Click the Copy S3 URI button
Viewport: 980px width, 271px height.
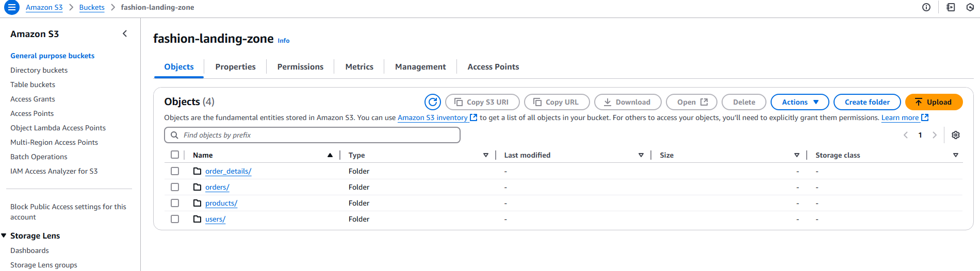point(482,102)
